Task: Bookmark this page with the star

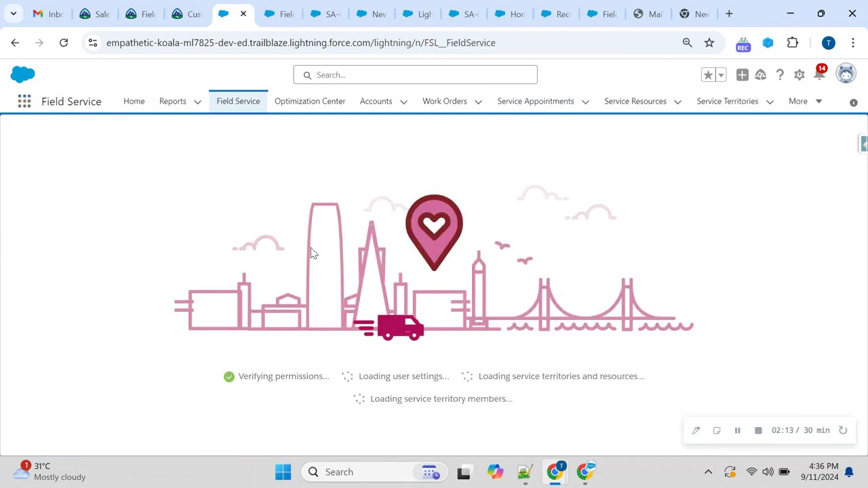Action: (709, 43)
